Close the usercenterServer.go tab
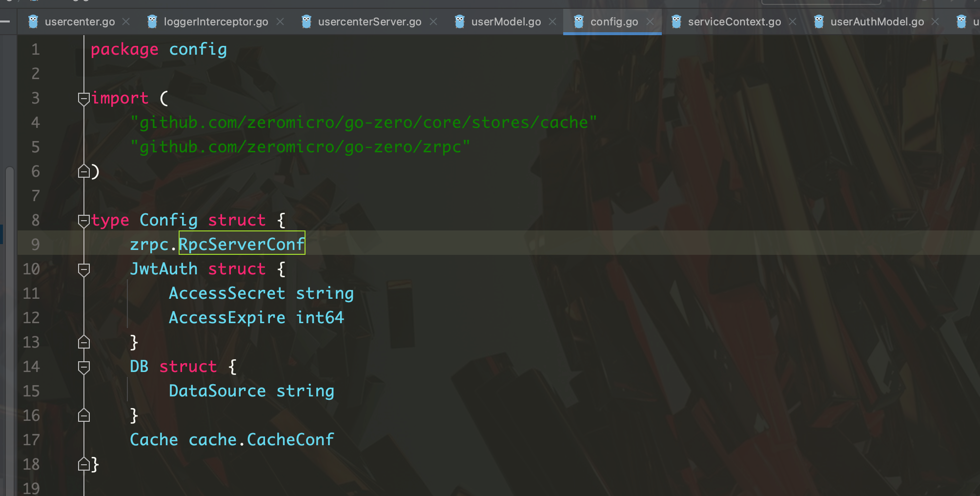This screenshot has width=980, height=496. tap(433, 21)
